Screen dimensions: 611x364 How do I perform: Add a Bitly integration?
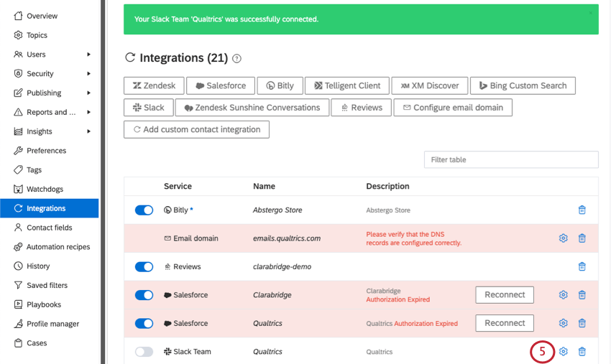click(280, 85)
